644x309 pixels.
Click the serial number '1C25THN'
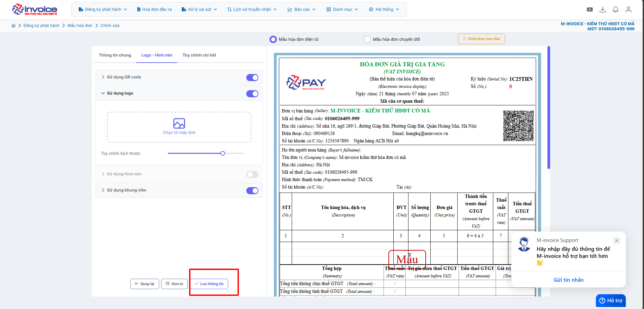click(521, 79)
